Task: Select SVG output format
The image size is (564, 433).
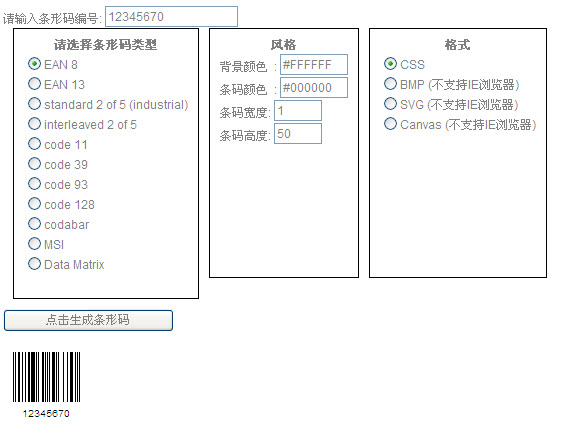Action: [x=390, y=104]
